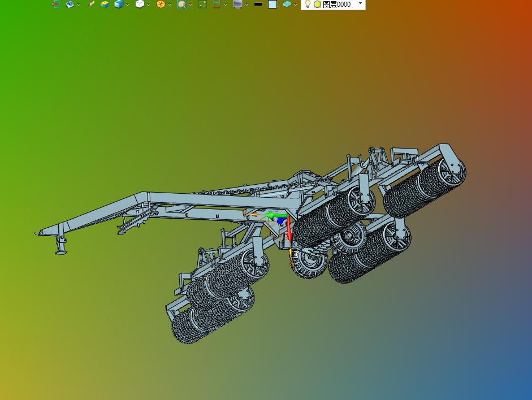The height and width of the screenshot is (400, 532).
Task: Click the blue shaded cube icon
Action: [119, 4]
